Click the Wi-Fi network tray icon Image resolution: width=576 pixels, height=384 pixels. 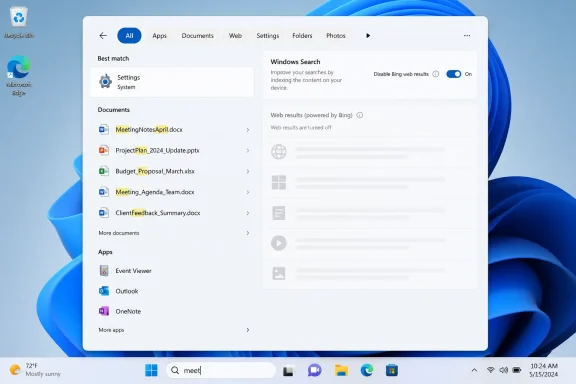[x=490, y=370]
